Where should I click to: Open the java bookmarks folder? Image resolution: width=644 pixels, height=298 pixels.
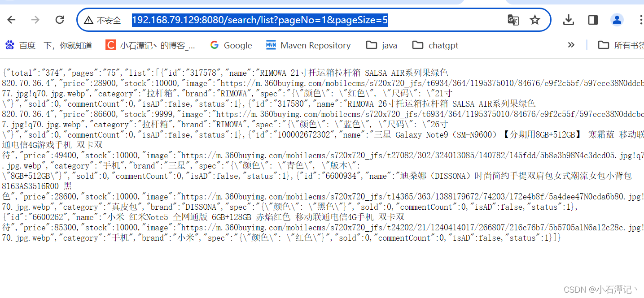pos(382,45)
